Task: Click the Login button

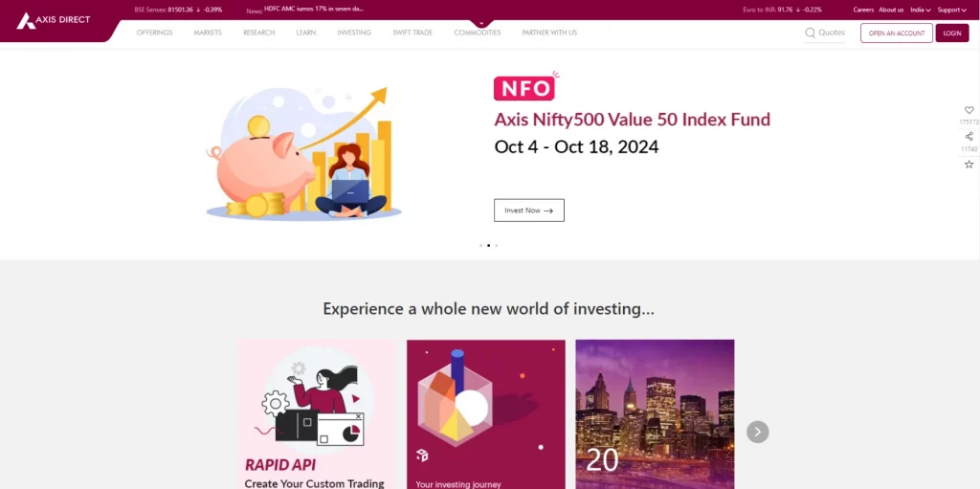Action: [x=952, y=33]
